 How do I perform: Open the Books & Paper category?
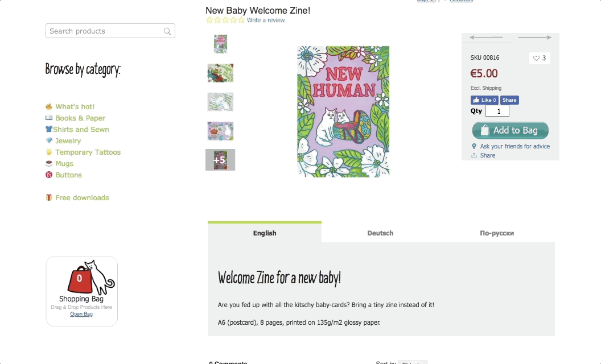(x=80, y=118)
